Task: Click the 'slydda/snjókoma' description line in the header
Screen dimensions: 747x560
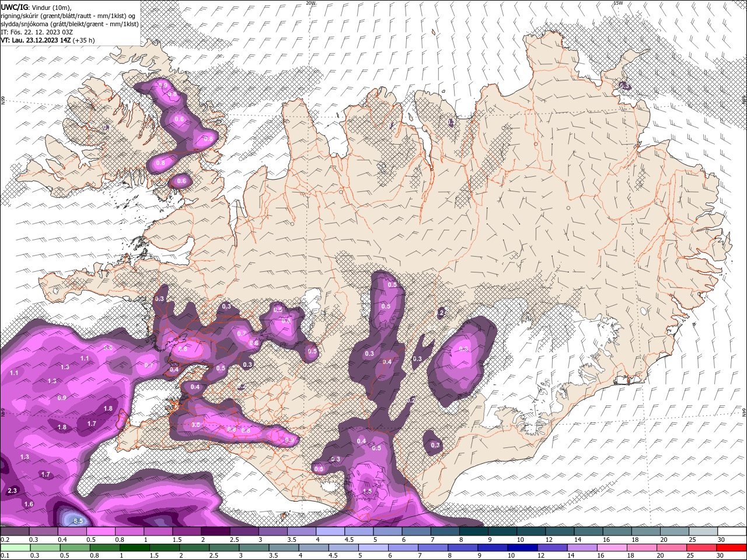Action: point(69,24)
